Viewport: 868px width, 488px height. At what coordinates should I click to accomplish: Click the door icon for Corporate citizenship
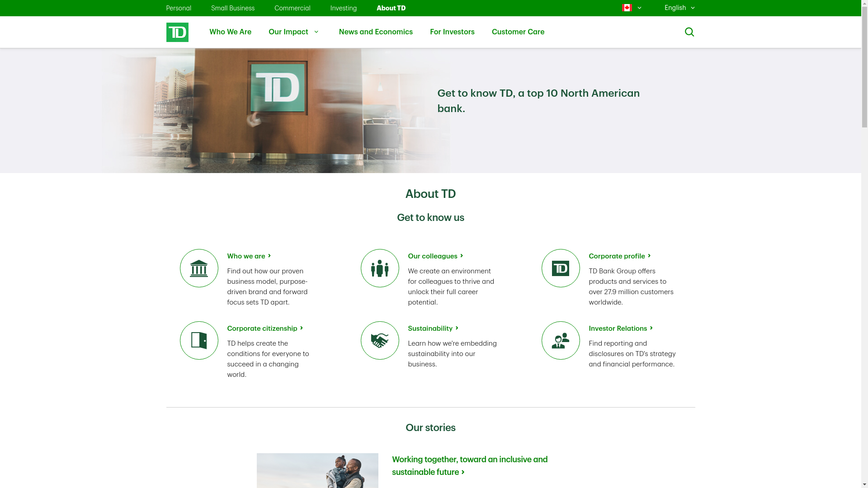pos(199,341)
